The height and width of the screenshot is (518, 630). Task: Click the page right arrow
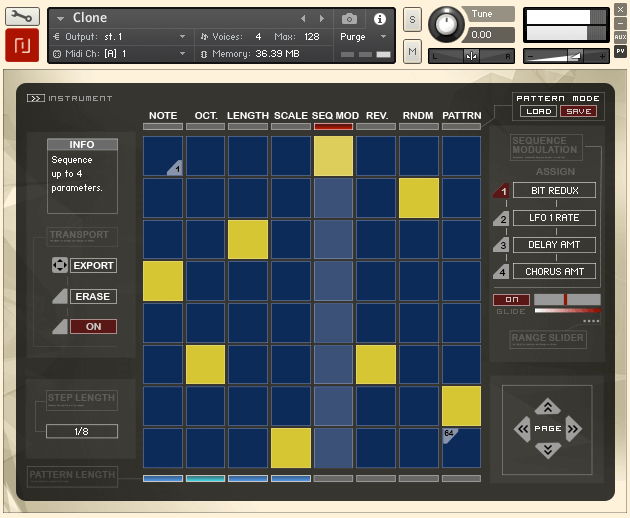[x=573, y=429]
